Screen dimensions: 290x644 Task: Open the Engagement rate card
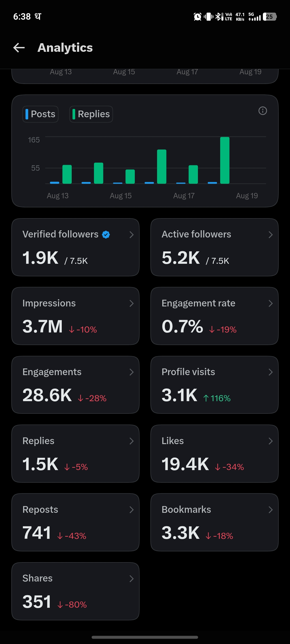215,316
